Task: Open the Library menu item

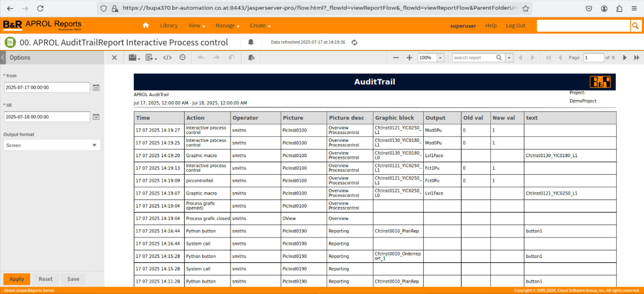Action: pos(168,25)
